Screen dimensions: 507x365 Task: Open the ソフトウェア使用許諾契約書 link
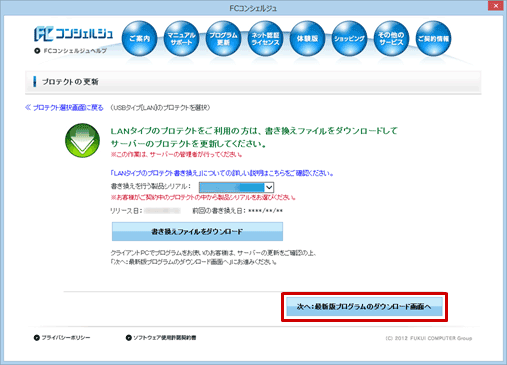click(x=161, y=338)
